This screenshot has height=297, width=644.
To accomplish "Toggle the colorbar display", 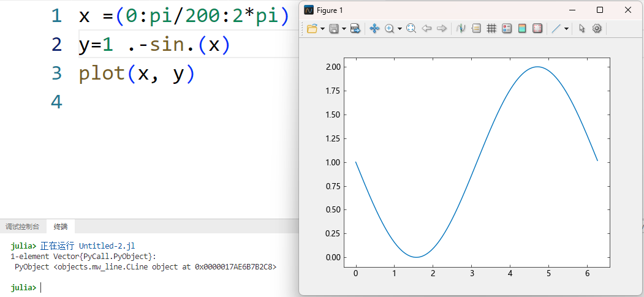I will [x=522, y=28].
